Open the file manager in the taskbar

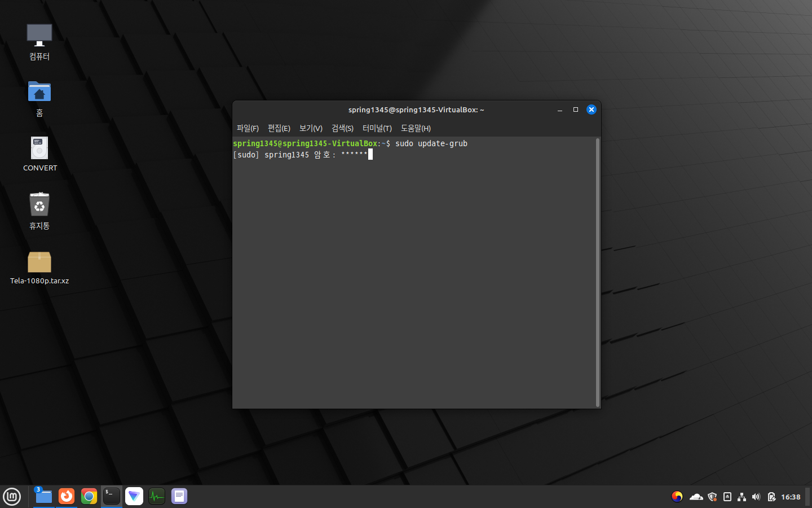(44, 496)
